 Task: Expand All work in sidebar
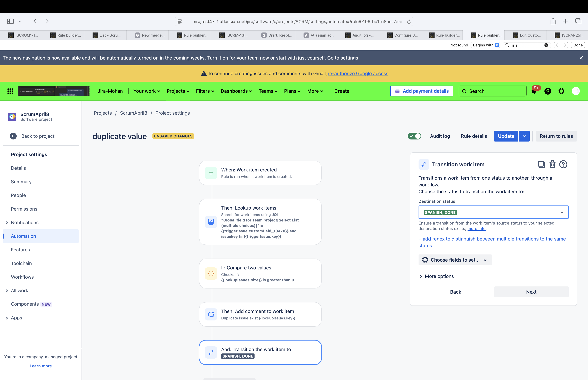pyautogui.click(x=7, y=291)
